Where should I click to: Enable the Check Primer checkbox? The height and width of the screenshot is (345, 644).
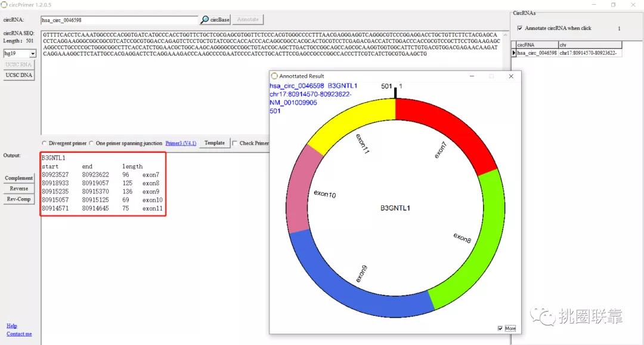click(x=234, y=143)
